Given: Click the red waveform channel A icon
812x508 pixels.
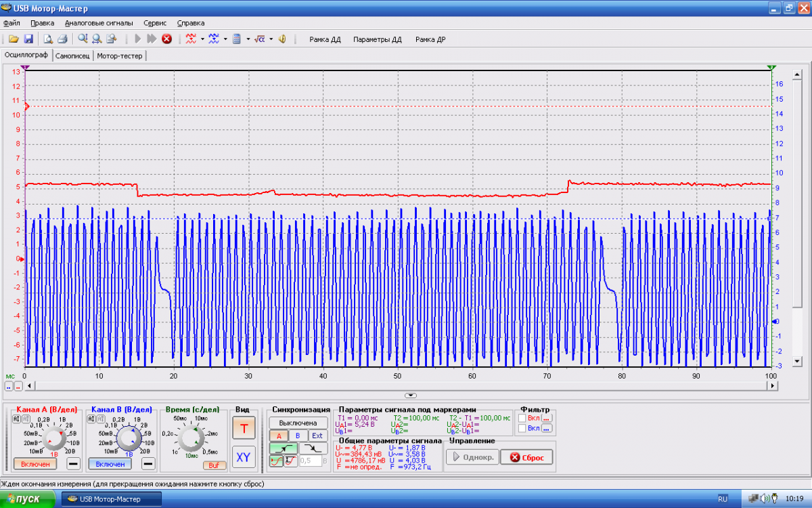Looking at the screenshot, I should 191,39.
